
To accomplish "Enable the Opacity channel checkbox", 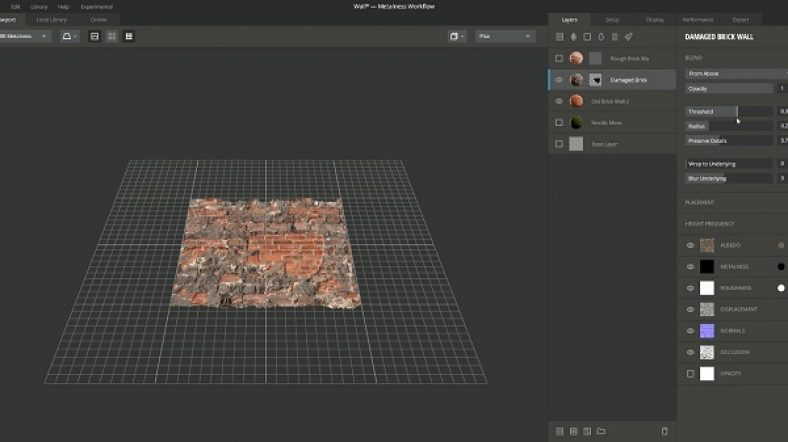I will [690, 374].
